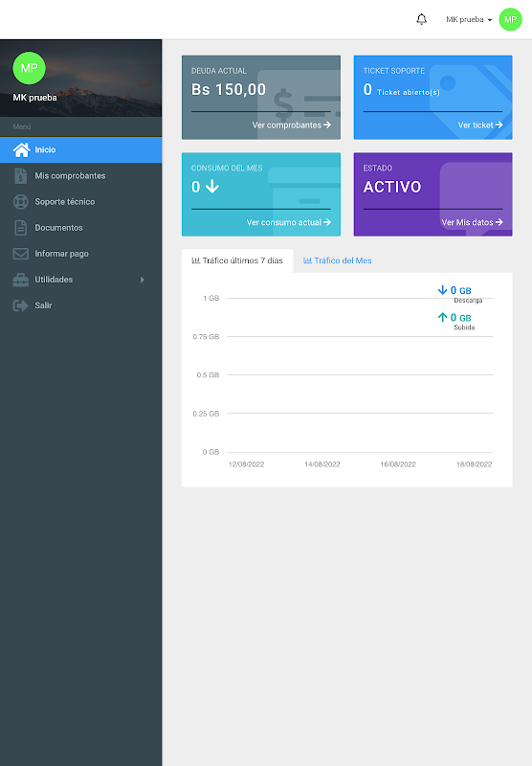Follow the Ver ticket link
This screenshot has width=532, height=766.
point(480,125)
